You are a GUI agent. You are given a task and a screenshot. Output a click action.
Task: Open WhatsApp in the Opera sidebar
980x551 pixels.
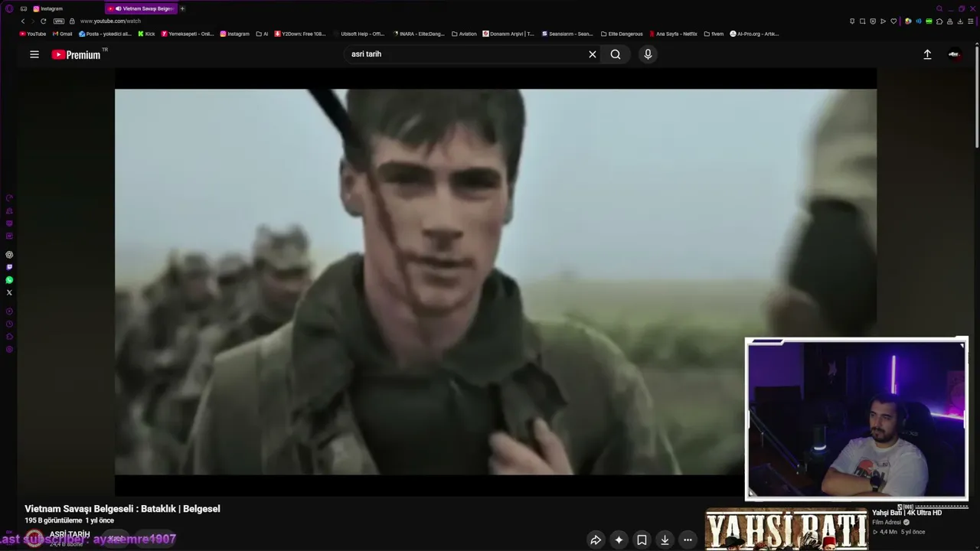9,280
